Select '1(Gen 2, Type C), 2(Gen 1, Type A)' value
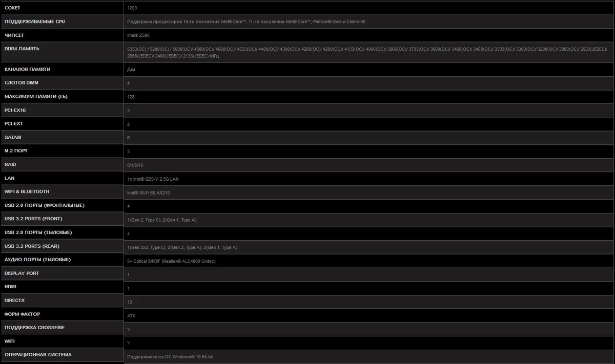 tap(162, 220)
